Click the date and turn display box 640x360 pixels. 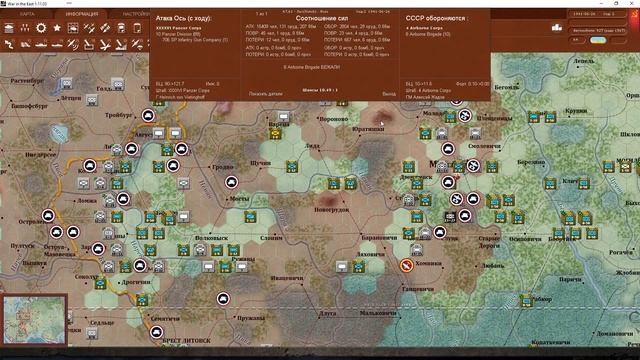[597, 14]
